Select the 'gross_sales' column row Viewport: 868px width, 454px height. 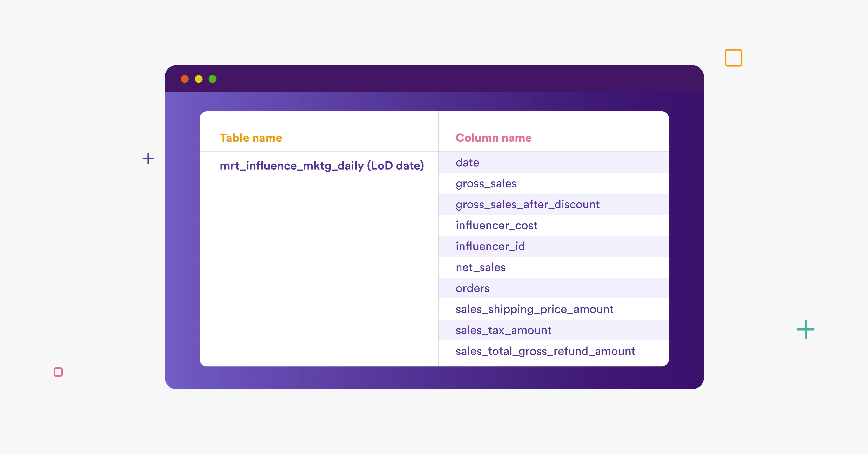[554, 183]
